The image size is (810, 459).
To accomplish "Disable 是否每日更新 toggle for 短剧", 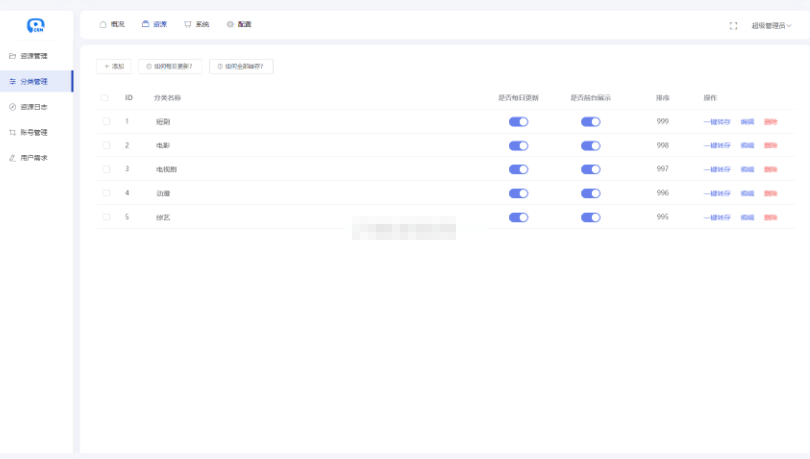I will tap(518, 122).
